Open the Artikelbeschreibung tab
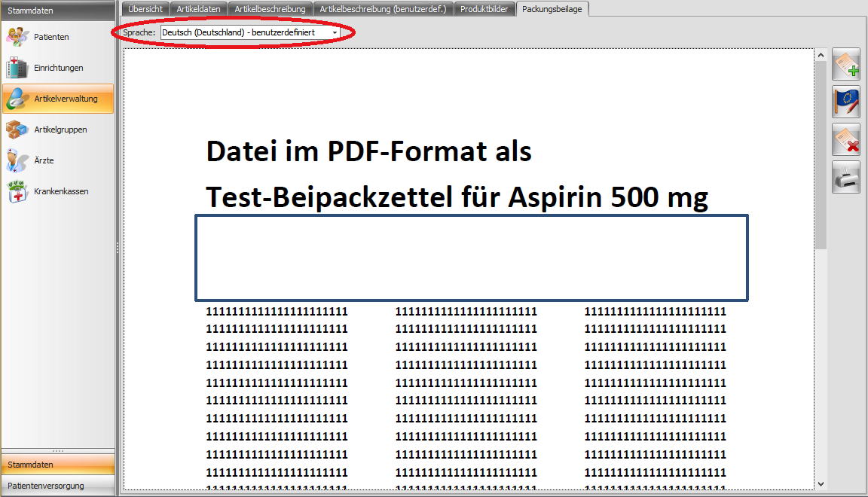 click(270, 9)
